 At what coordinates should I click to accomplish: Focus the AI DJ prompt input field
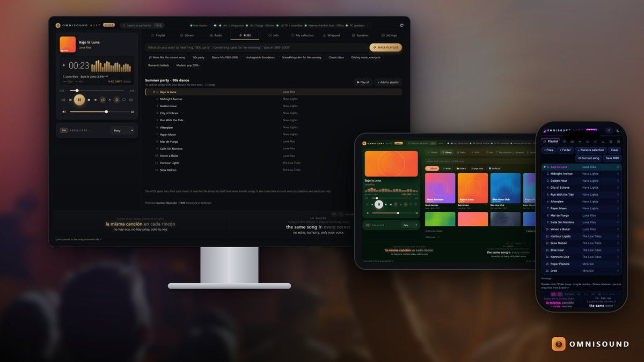coord(256,47)
